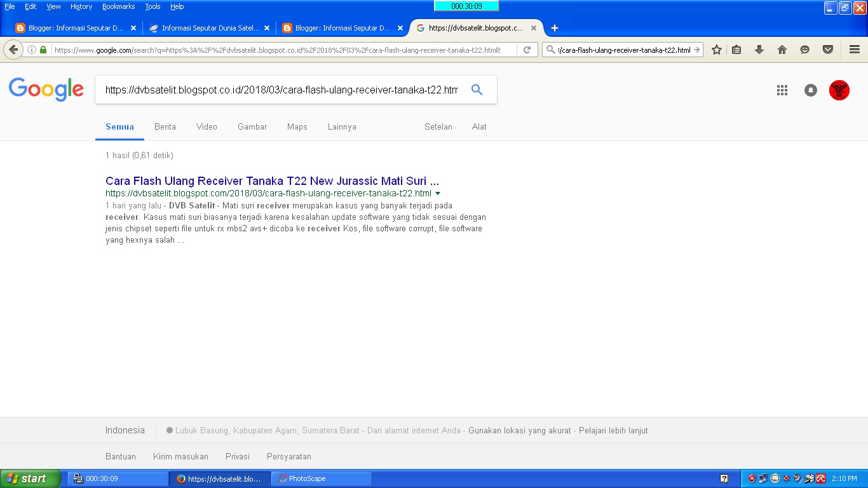Close the Informasi Seputar Dunia Satelit tab

coord(267,28)
